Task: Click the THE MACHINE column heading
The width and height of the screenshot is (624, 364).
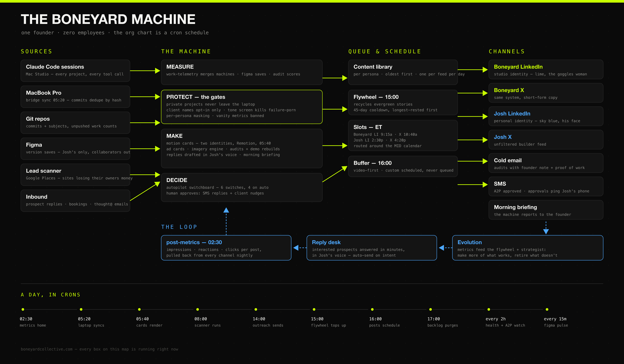Action: pos(186,51)
